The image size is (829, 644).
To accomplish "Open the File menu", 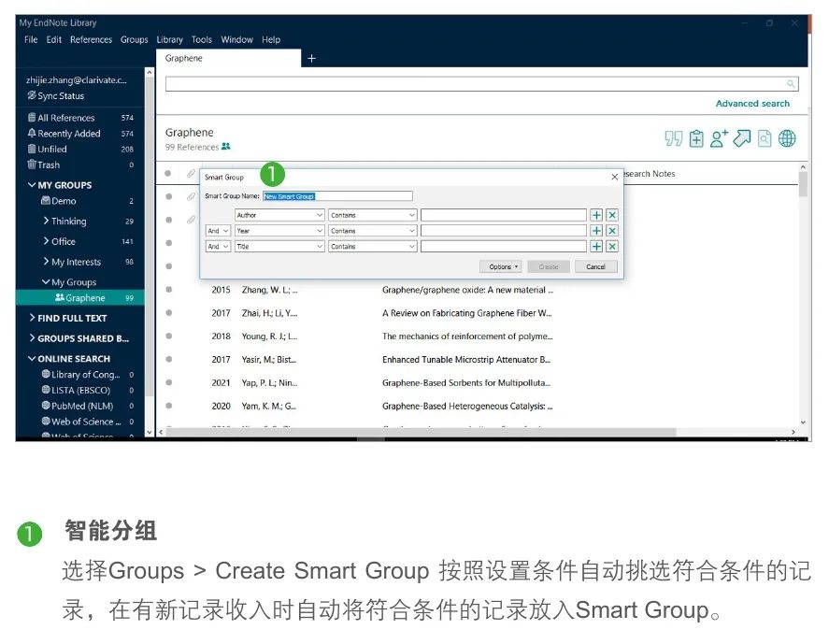I will [31, 39].
